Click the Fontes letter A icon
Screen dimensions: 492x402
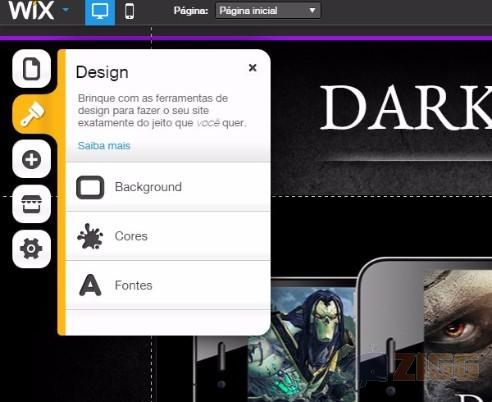pyautogui.click(x=90, y=285)
